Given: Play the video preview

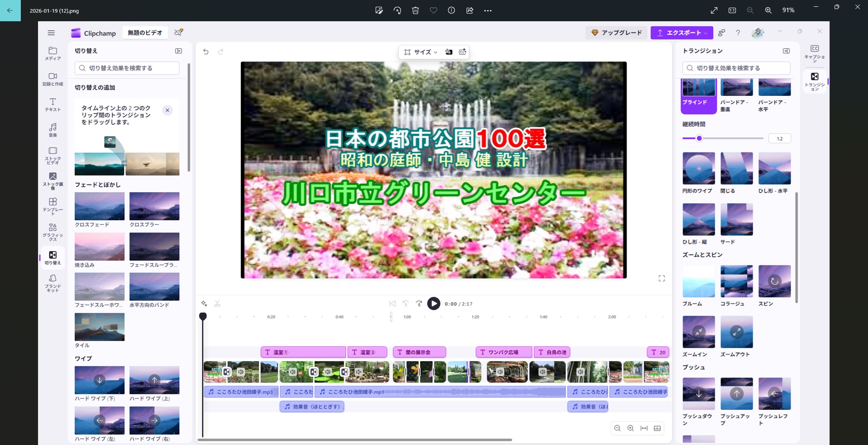Looking at the screenshot, I should [434, 303].
